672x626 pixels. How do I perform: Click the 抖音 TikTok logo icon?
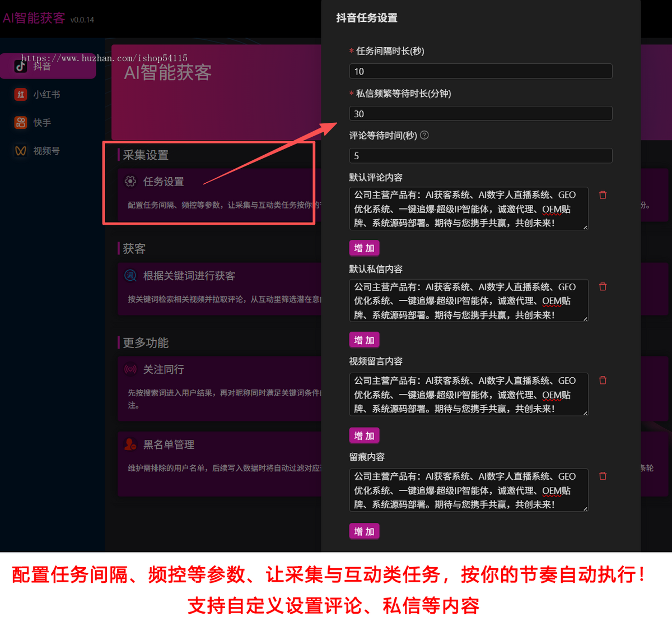[21, 66]
